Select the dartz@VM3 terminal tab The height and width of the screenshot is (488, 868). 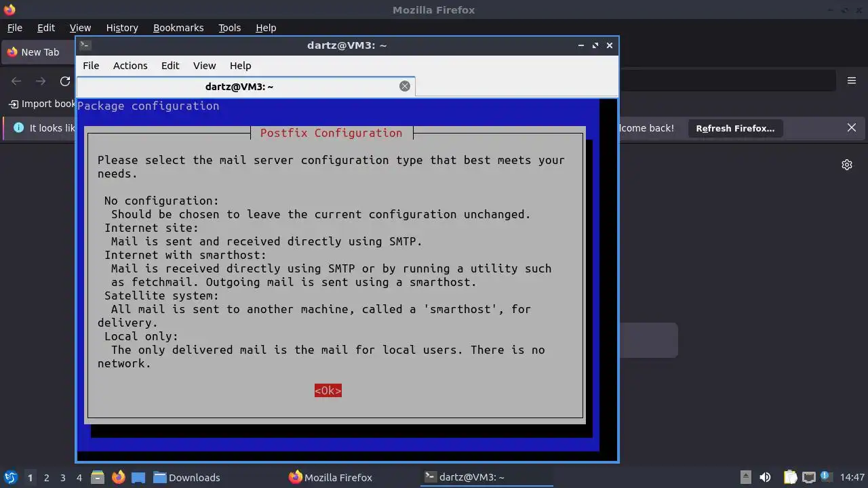(x=245, y=86)
